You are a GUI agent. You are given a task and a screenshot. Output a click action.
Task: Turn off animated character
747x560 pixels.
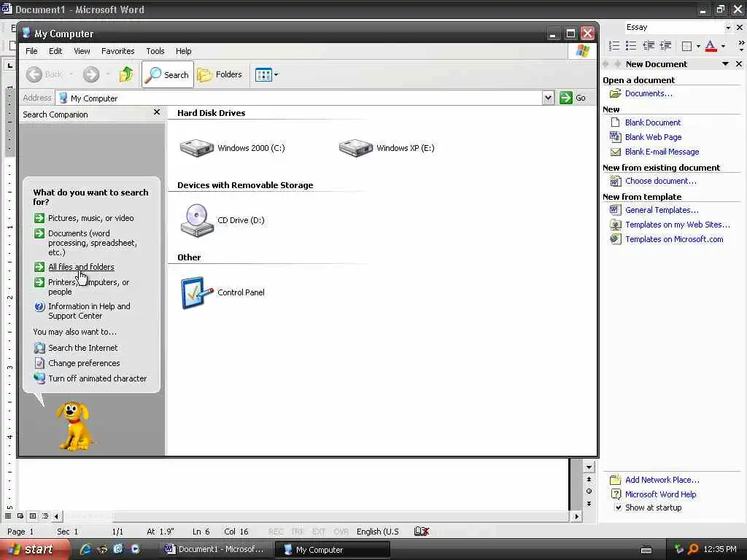pyautogui.click(x=97, y=378)
